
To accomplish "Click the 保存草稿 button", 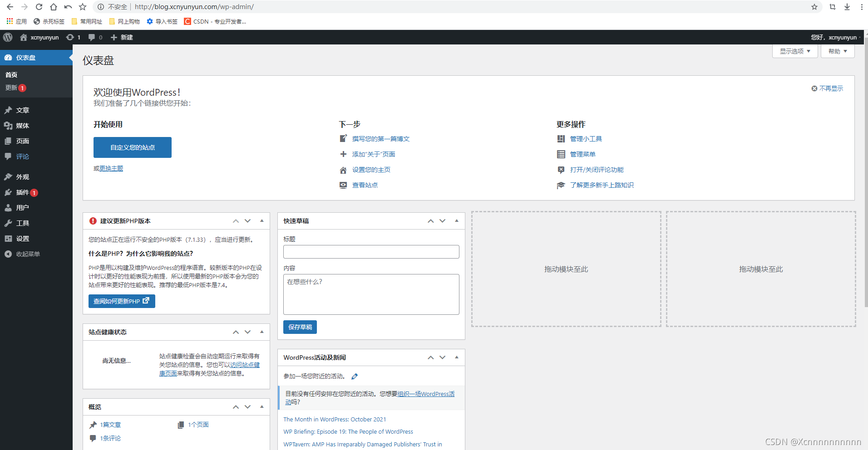I will tap(300, 327).
